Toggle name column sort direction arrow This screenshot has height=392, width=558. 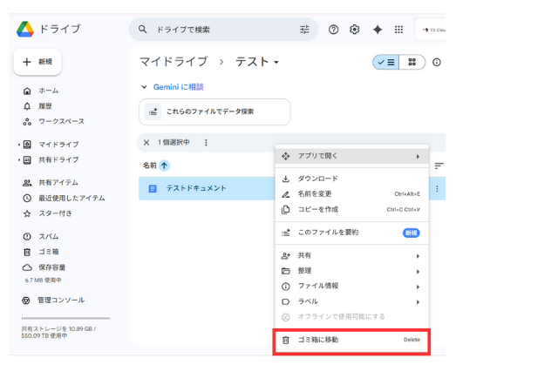[x=165, y=166]
